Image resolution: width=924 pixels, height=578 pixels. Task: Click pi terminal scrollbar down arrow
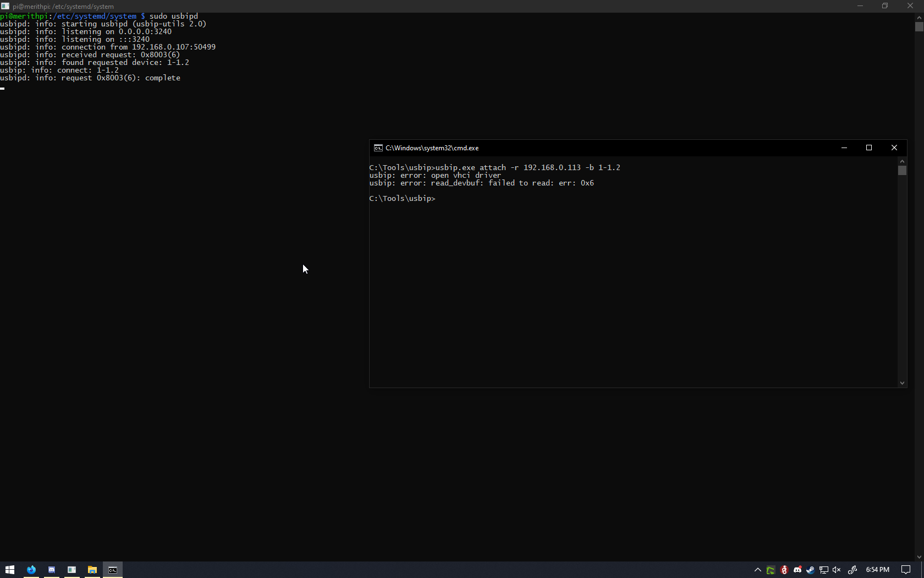(x=919, y=557)
